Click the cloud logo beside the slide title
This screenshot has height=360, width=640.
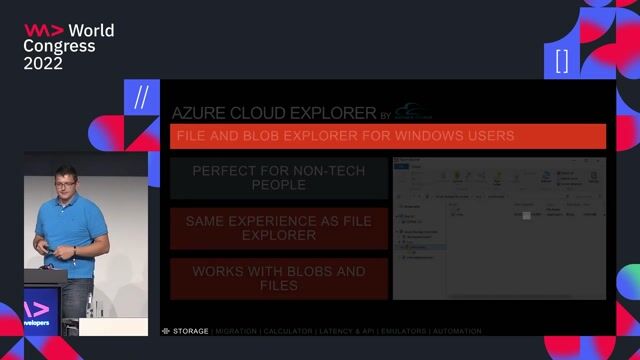click(x=413, y=111)
